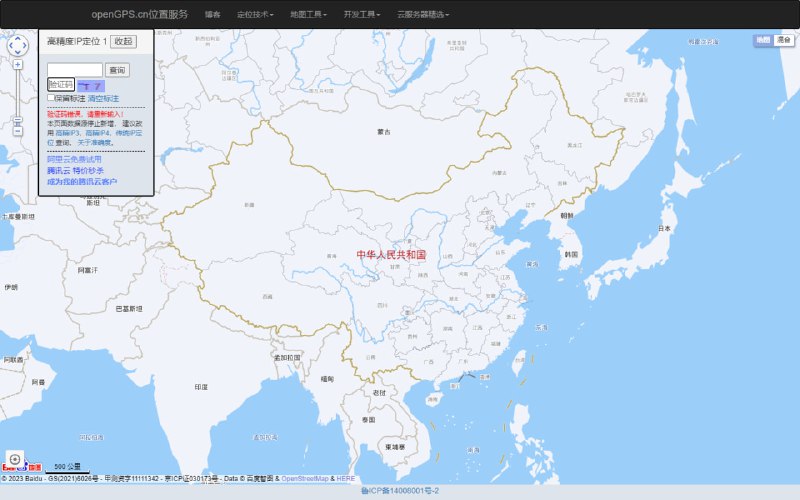Collapse the panel with 收起 button
Image resolution: width=800 pixels, height=500 pixels.
click(122, 41)
